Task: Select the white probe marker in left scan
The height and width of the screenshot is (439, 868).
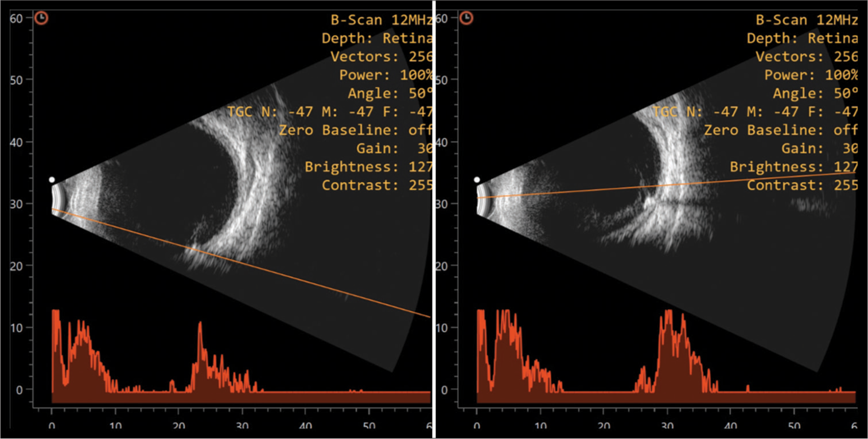Action: click(52, 180)
